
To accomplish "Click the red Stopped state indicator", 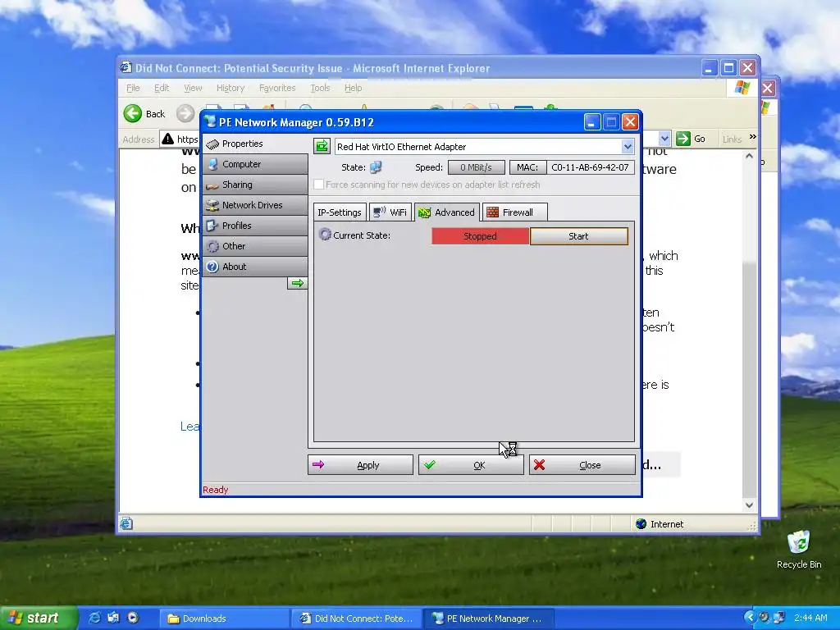I will 480,236.
